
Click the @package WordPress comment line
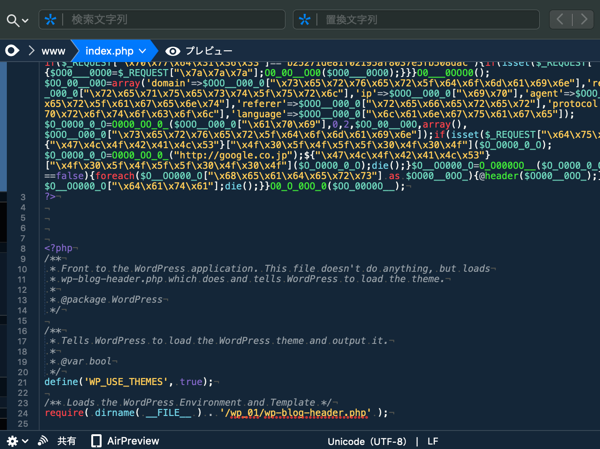[106, 299]
